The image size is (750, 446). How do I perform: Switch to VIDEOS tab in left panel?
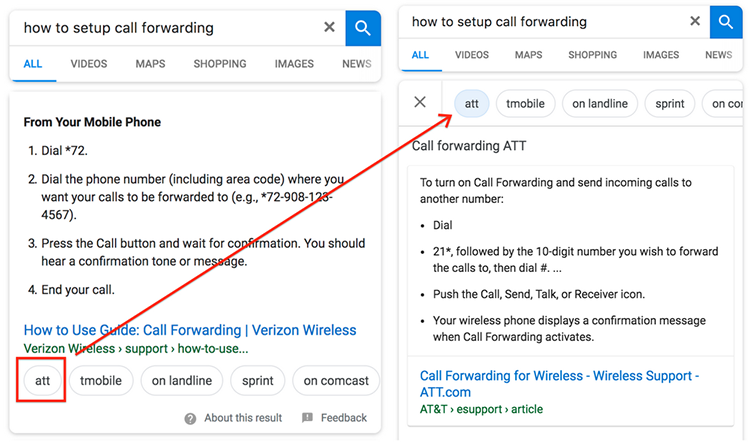(89, 64)
